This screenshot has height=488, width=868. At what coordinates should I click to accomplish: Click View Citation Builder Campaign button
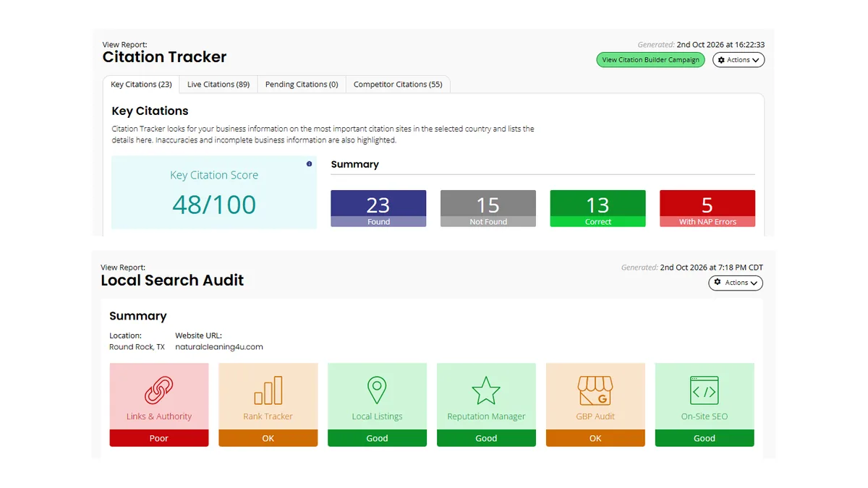point(651,60)
